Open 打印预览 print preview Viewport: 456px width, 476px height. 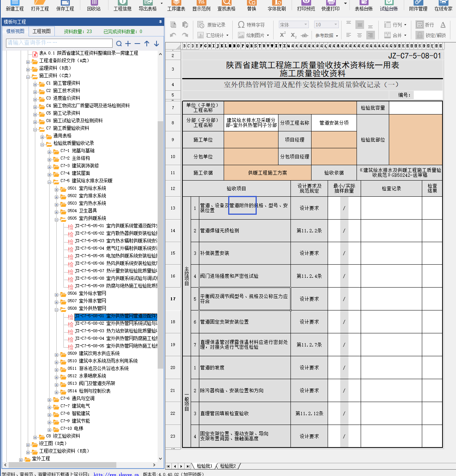pos(306,6)
